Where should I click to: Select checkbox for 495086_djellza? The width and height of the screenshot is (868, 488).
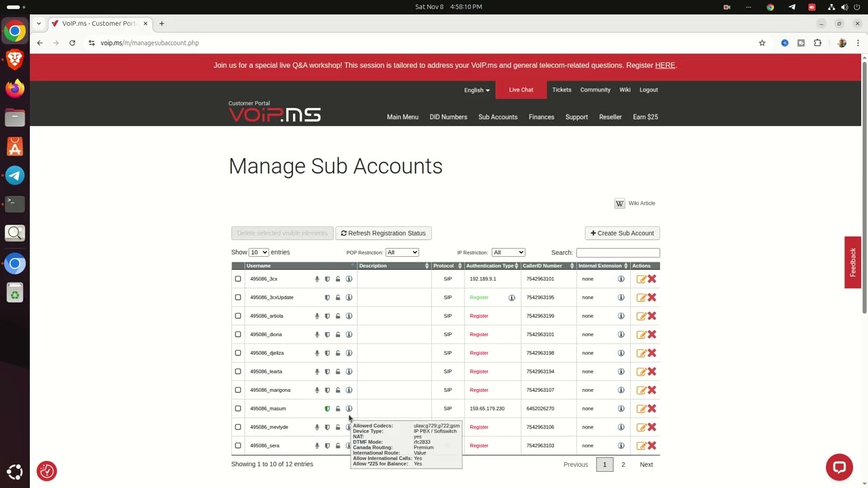pyautogui.click(x=238, y=353)
